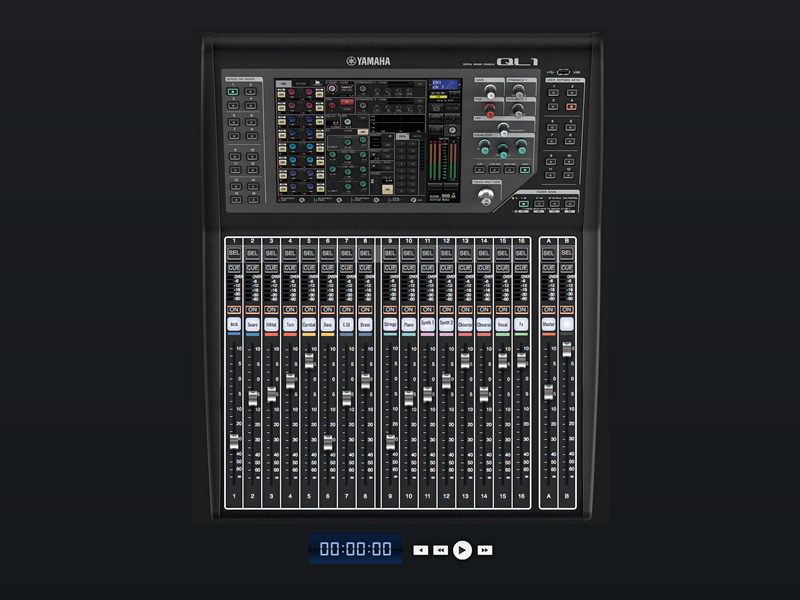Click the lit High equalizer band key
Viewport: 800px width, 600px height.
coord(524,169)
